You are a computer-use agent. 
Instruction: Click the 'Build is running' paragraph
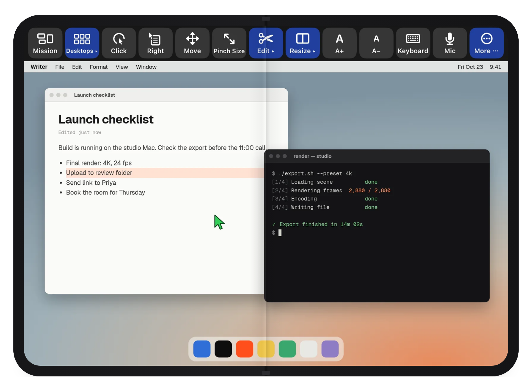pos(162,147)
